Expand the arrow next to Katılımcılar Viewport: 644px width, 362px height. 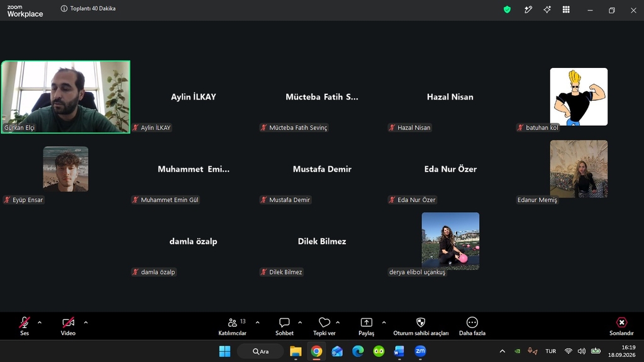[257, 322]
